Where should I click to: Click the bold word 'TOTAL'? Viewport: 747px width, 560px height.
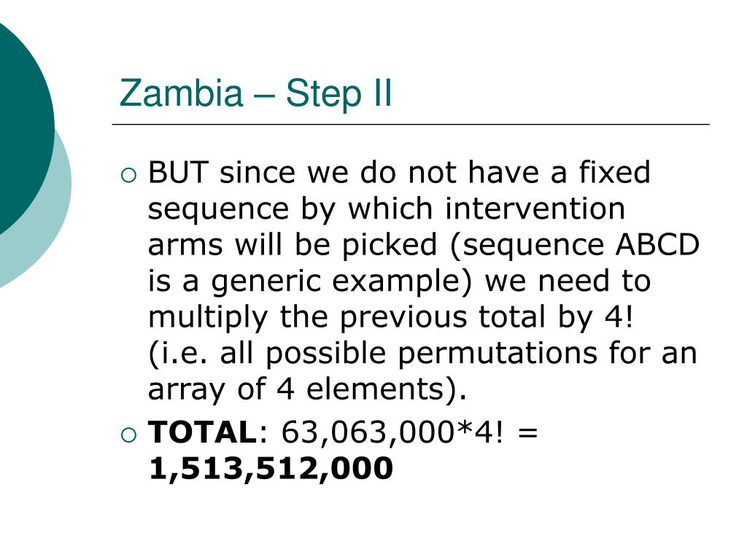click(x=203, y=432)
